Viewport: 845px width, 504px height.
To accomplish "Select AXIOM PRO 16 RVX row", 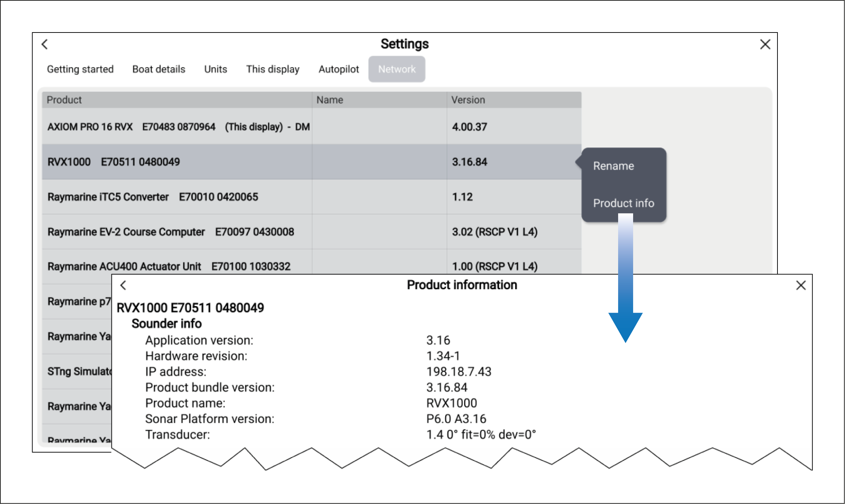I will click(179, 127).
